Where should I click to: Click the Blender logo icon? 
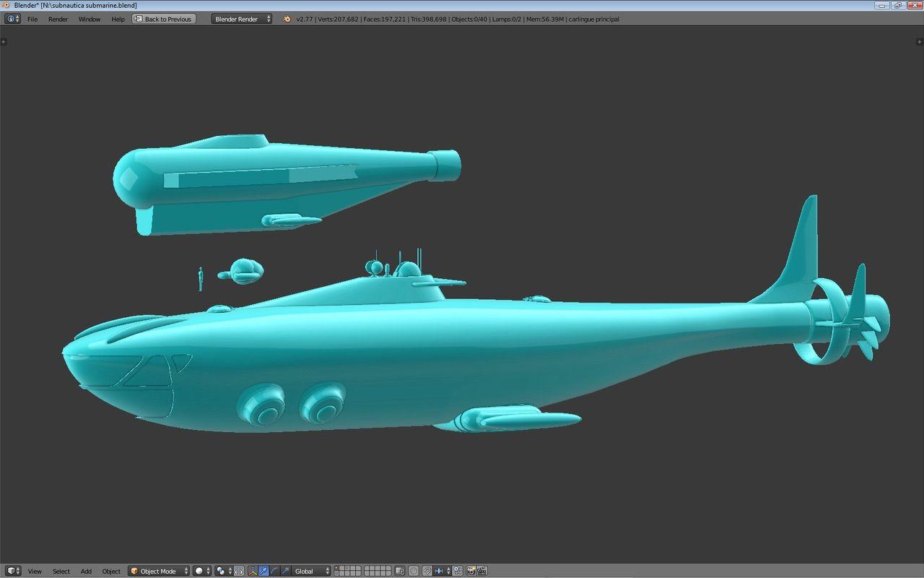tap(287, 19)
